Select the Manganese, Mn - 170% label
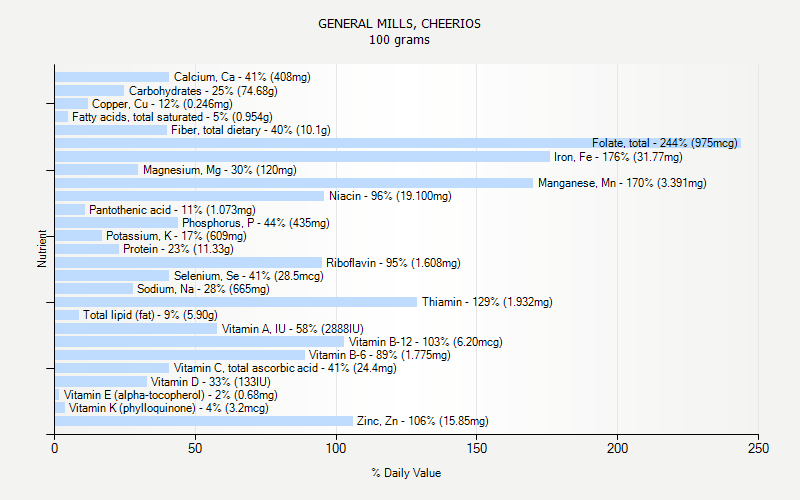This screenshot has height=500, width=800. click(622, 183)
